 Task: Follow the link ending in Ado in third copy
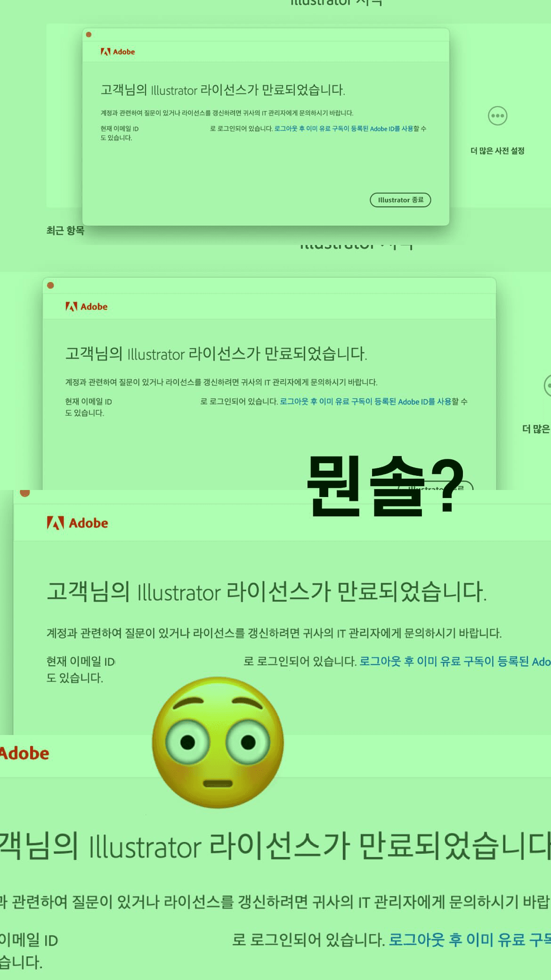tap(455, 661)
